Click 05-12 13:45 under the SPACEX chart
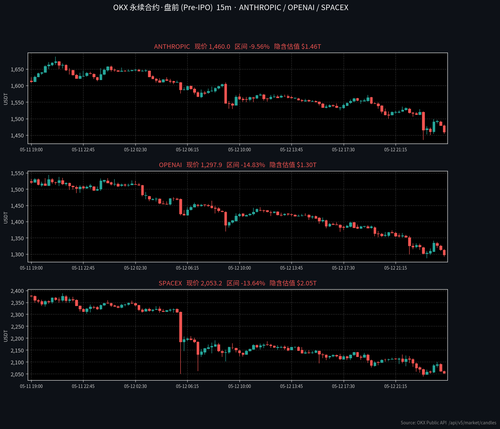Viewport: 500px width, 429px height. tap(291, 386)
